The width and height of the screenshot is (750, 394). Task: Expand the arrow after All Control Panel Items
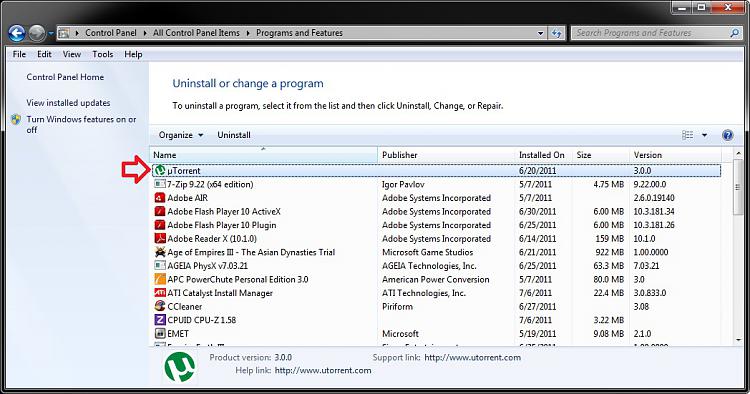[248, 33]
